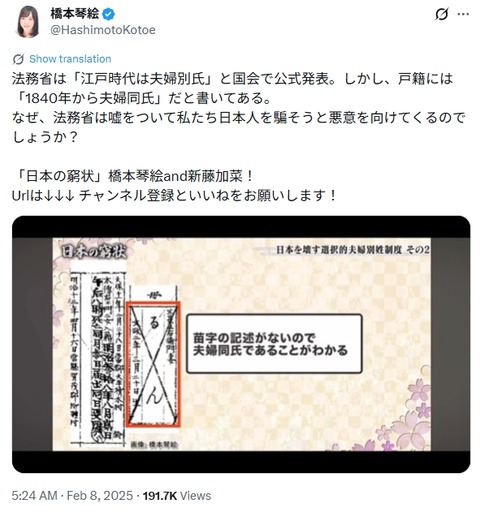Click the display name 橋本琴絵
Screen dimensions: 480x512
tap(75, 14)
